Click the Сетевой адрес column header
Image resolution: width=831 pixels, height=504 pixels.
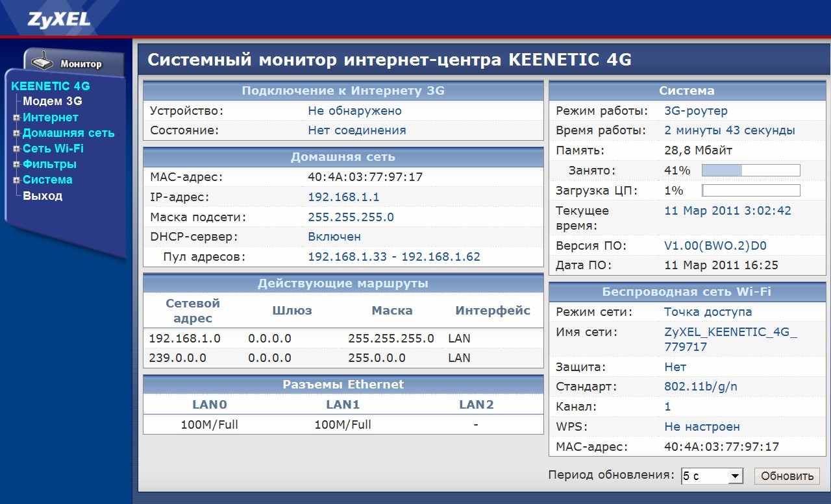coord(193,311)
